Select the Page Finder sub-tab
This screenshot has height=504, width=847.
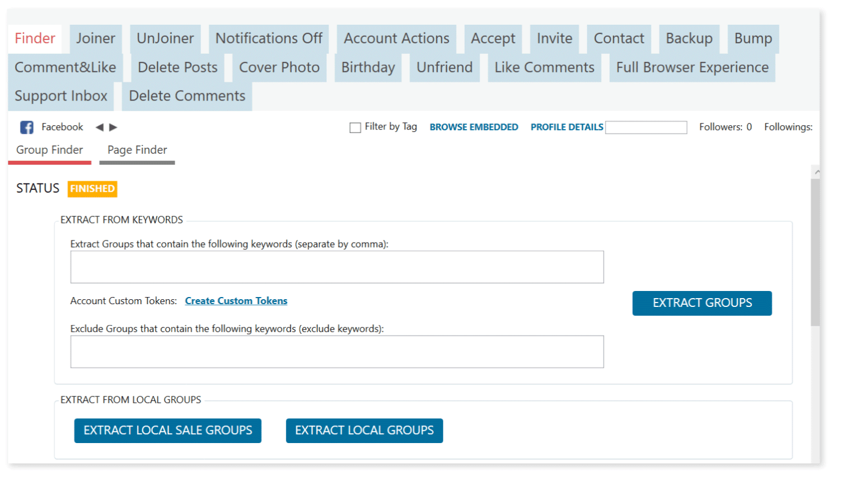(x=137, y=150)
